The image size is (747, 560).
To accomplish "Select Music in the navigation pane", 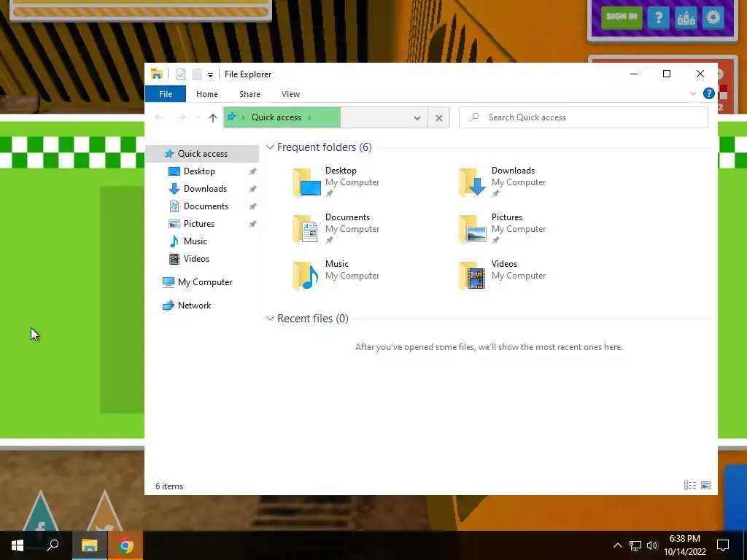I will [195, 241].
